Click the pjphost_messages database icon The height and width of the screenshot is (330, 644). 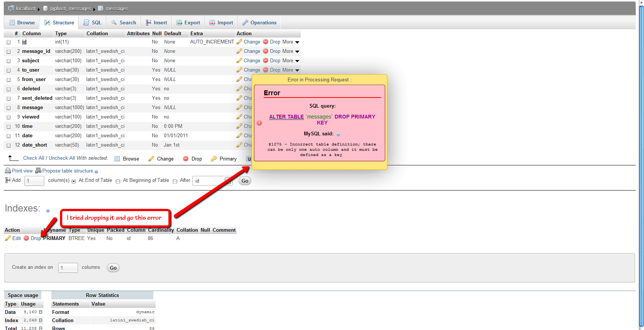(x=45, y=8)
